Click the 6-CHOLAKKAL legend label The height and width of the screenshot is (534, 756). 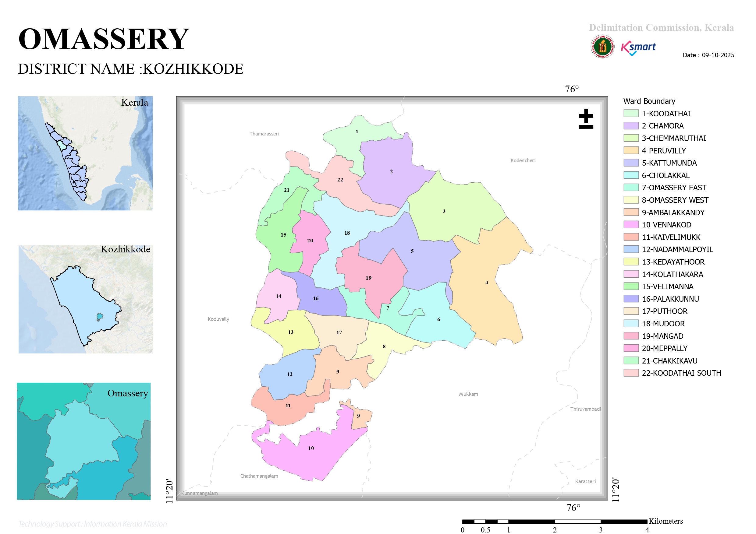(665, 175)
